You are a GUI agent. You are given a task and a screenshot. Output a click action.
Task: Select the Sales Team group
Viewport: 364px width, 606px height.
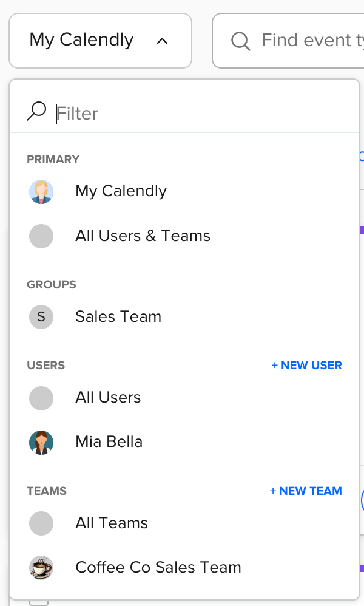[118, 316]
